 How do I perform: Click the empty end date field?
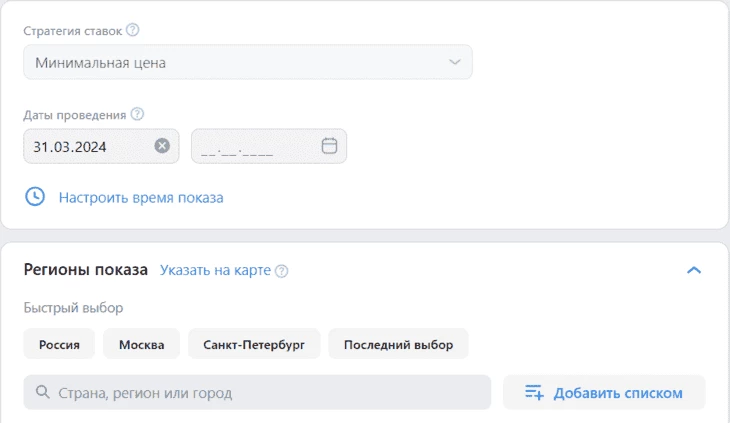(x=269, y=146)
